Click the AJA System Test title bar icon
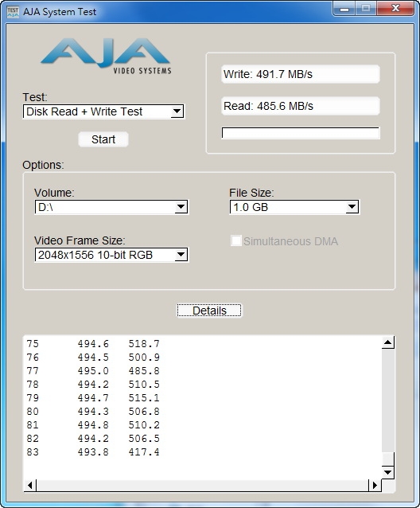 [13, 12]
